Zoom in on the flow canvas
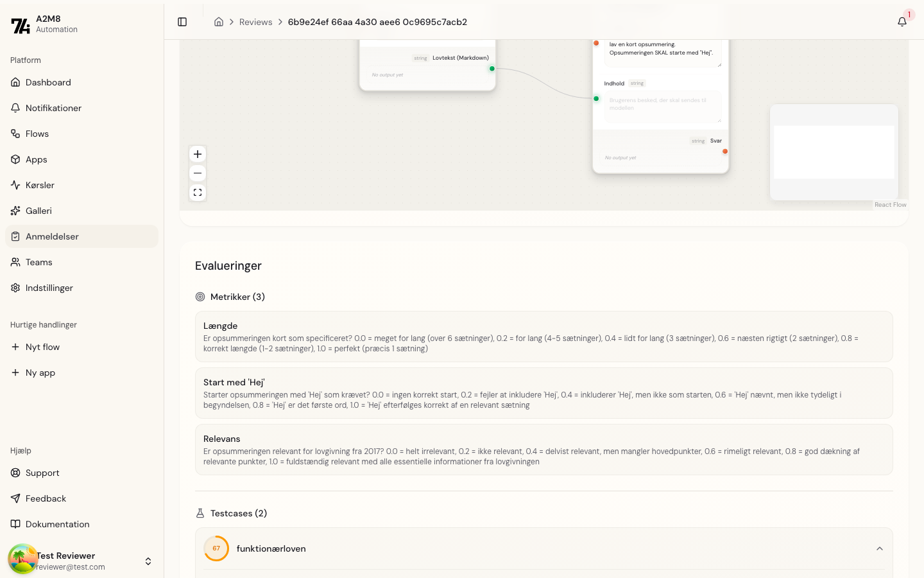924x578 pixels. (198, 154)
